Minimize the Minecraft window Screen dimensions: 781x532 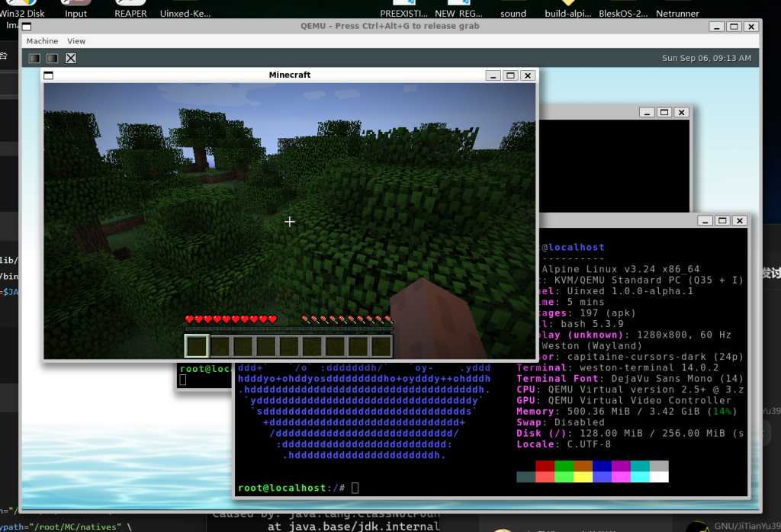click(493, 75)
